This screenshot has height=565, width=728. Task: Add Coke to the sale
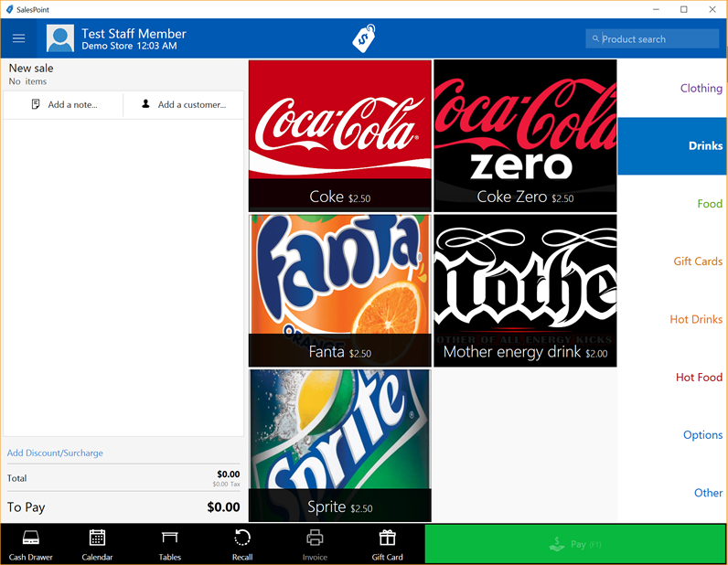pos(340,135)
